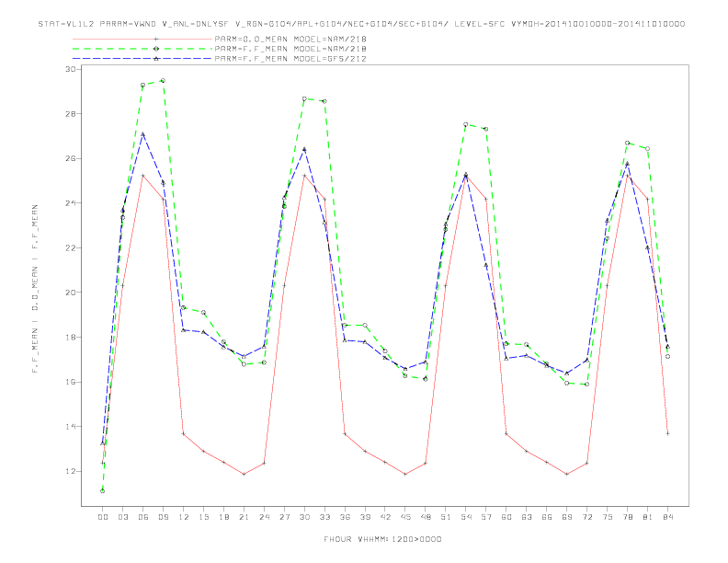Click y-axis tick label 16
This screenshot has height=563, width=728.
pyautogui.click(x=71, y=382)
